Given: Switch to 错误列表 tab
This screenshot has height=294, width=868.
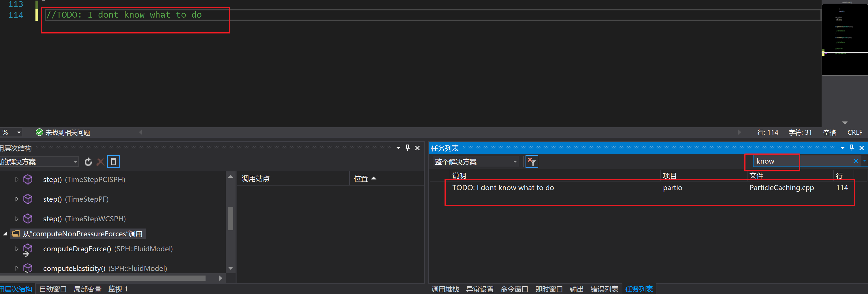Looking at the screenshot, I should coord(604,289).
